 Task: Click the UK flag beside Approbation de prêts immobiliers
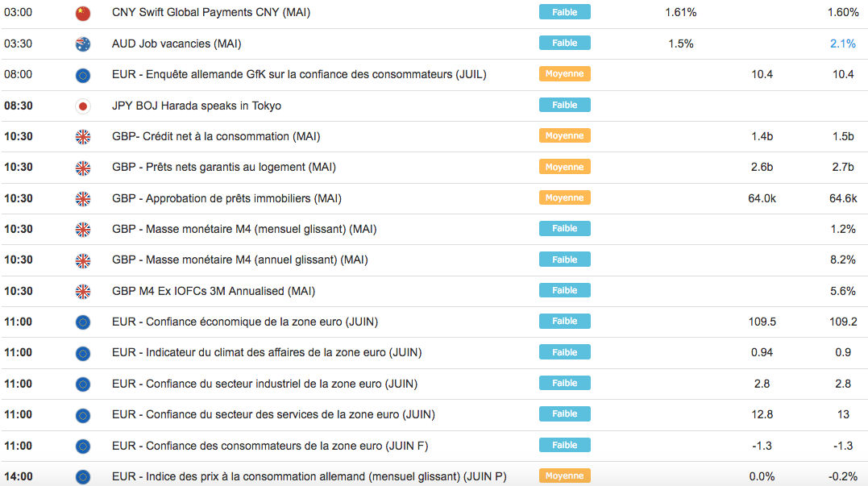[x=82, y=199]
